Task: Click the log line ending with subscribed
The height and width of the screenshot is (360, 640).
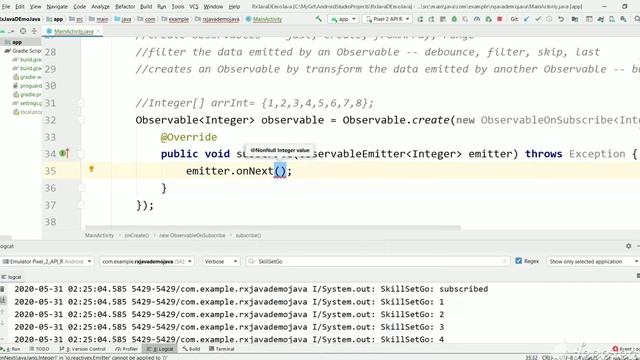Action: pos(251,289)
